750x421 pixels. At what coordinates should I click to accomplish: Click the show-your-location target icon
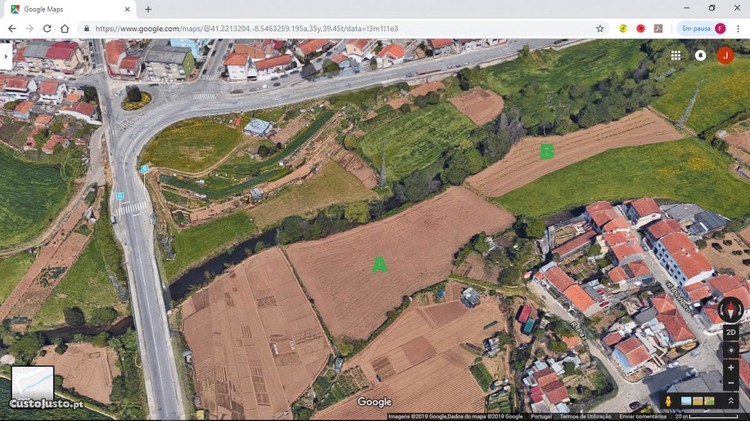click(731, 350)
